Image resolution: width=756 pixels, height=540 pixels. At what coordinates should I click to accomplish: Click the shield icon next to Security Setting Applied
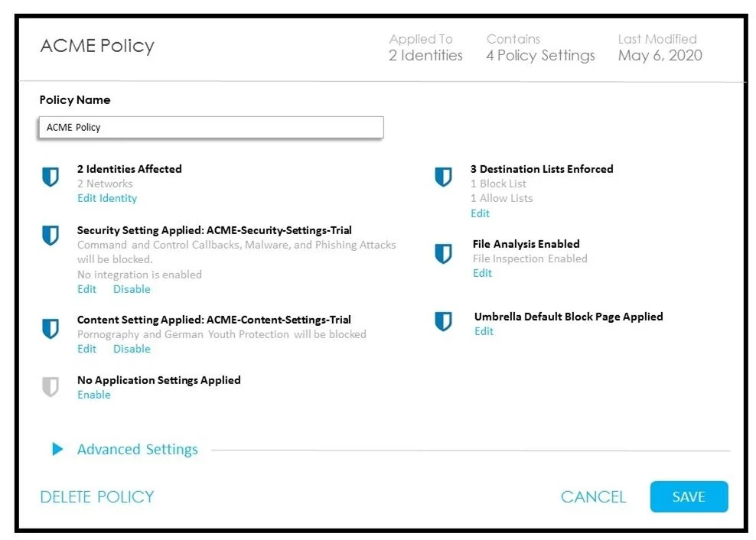coord(51,236)
